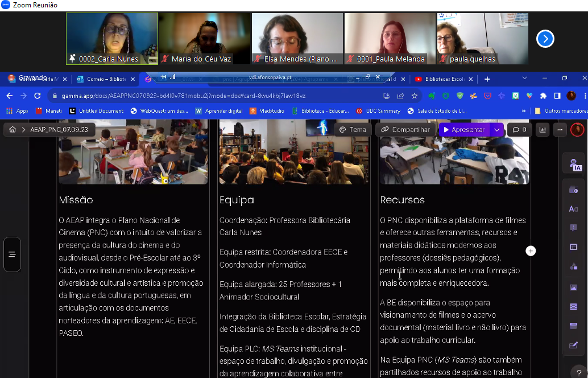Viewport: 588px width, 378px height.
Task: Open the card templates icon in sidebar
Action: pos(573,190)
